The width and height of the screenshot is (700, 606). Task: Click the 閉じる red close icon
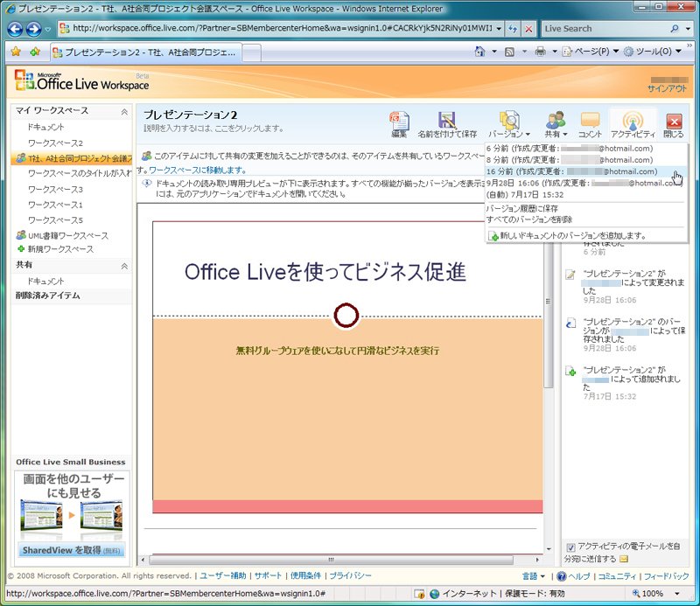pos(674,121)
